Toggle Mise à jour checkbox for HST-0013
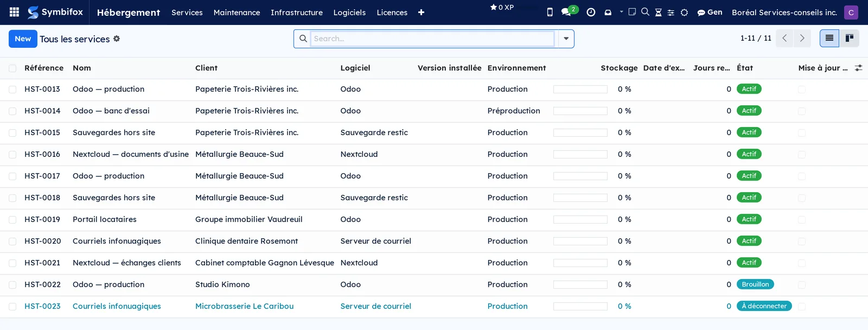Viewport: 868px width, 330px height. point(802,90)
